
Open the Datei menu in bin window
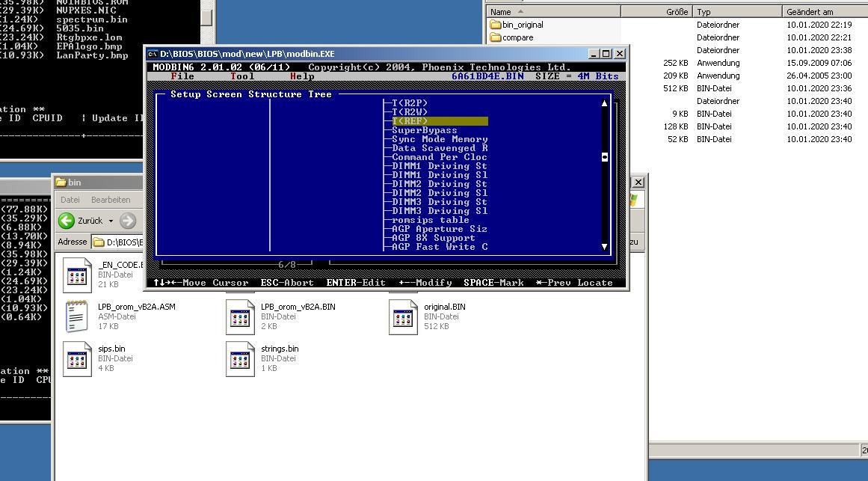tap(70, 200)
